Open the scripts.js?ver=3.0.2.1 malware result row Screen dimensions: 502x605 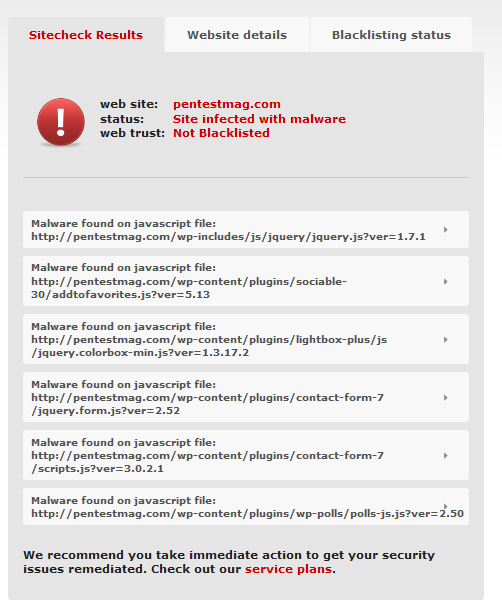[x=246, y=455]
